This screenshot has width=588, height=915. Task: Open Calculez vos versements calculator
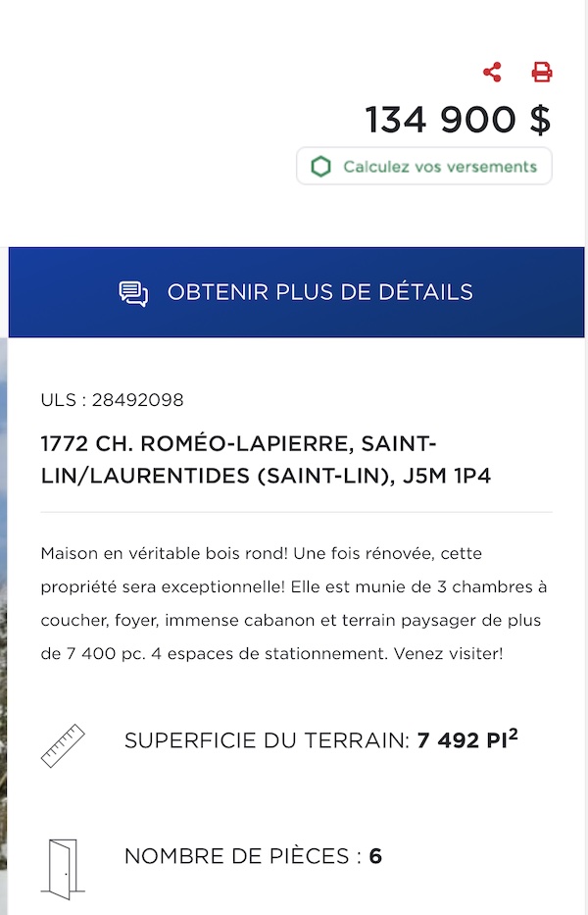pos(424,167)
